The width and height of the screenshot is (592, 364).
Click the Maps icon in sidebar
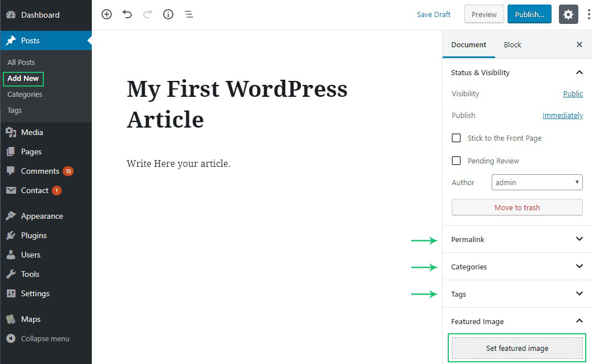tap(11, 319)
